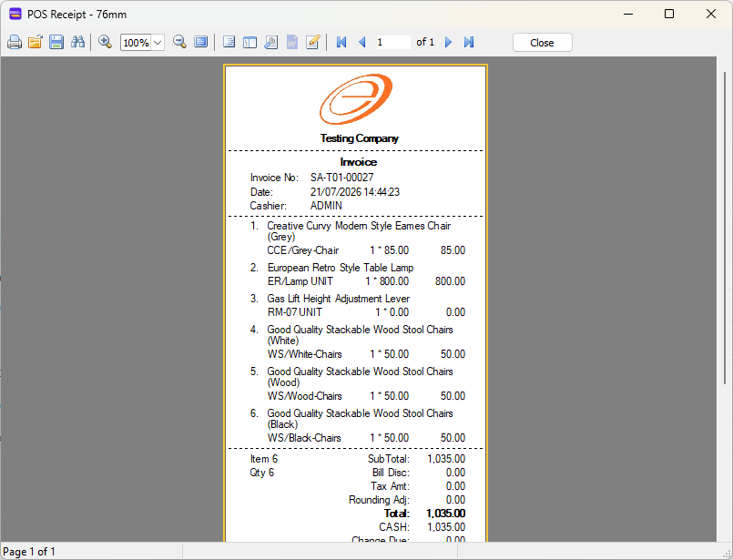The width and height of the screenshot is (733, 560).
Task: Switch to full-screen view icon
Action: point(200,43)
